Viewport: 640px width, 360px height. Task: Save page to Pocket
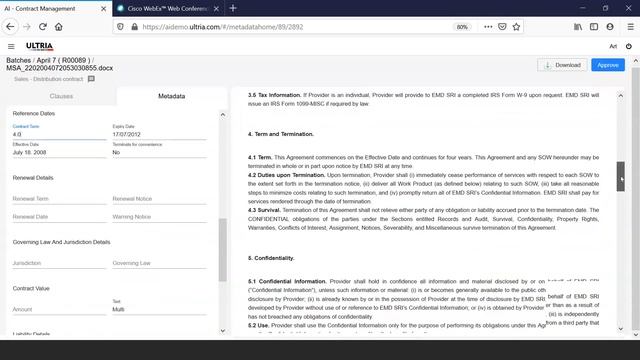pos(502,27)
